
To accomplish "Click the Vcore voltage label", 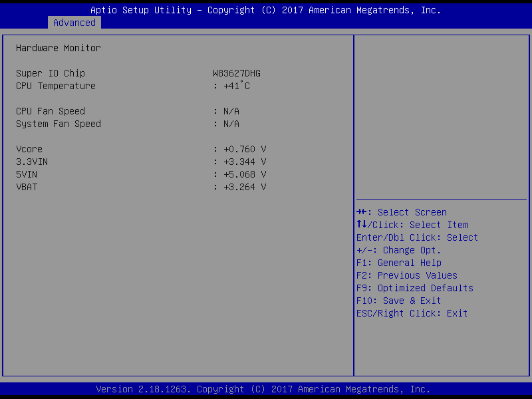I will [29, 149].
